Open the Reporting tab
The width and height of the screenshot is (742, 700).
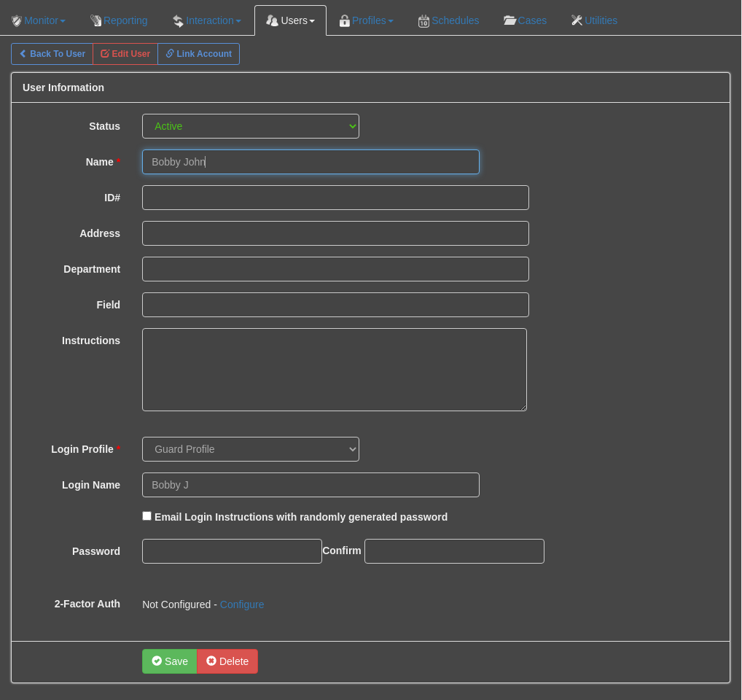coord(119,21)
